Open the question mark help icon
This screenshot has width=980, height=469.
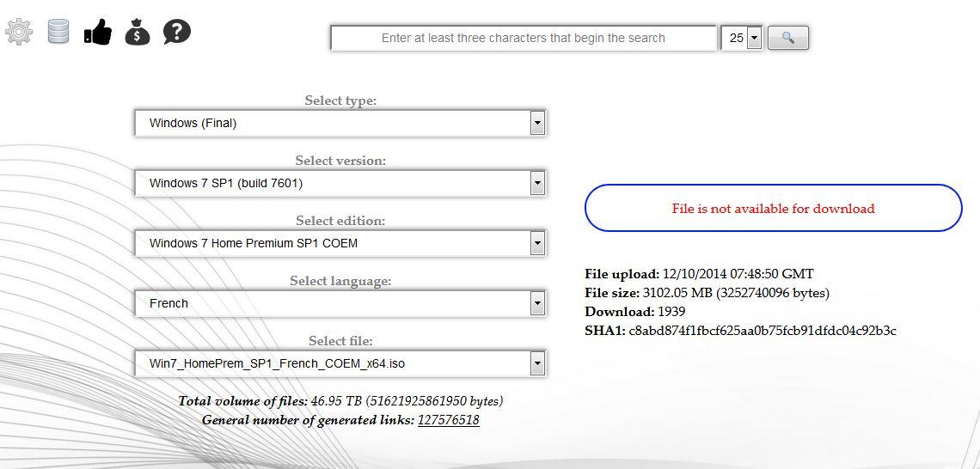coord(177,33)
